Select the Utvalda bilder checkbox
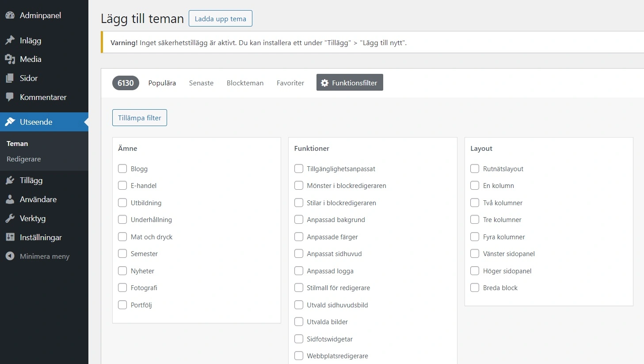This screenshot has width=644, height=364. 299,322
